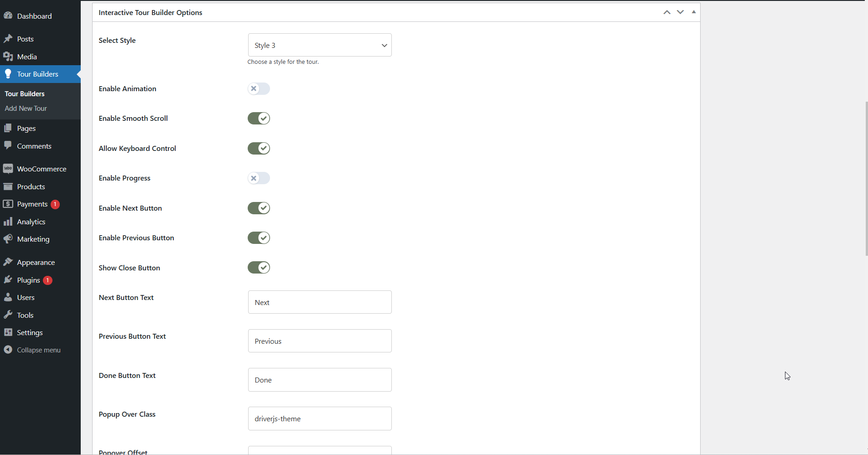The height and width of the screenshot is (455, 868).
Task: Click the Payments icon with notification badge
Action: click(x=9, y=204)
